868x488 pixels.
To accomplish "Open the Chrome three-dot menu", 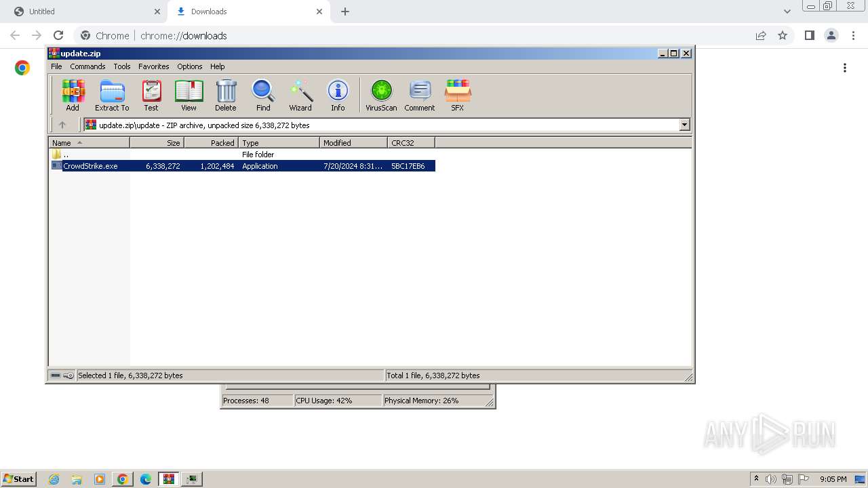I will 853,35.
